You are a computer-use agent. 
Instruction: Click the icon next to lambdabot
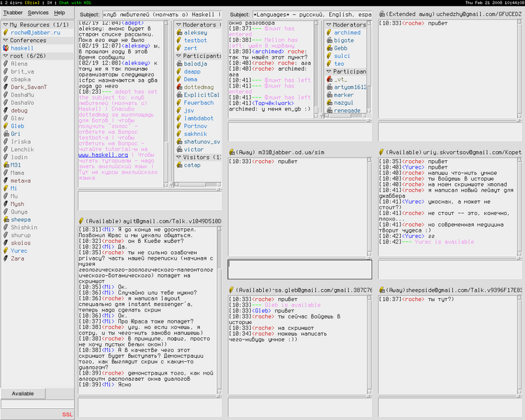tap(179, 118)
